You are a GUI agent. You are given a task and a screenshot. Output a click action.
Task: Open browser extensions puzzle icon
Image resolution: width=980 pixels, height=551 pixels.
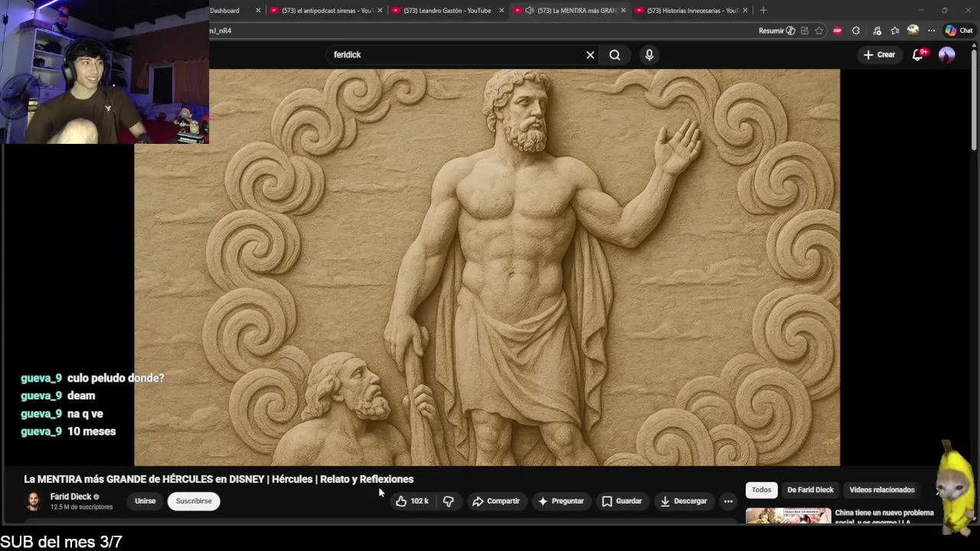pyautogui.click(x=856, y=31)
